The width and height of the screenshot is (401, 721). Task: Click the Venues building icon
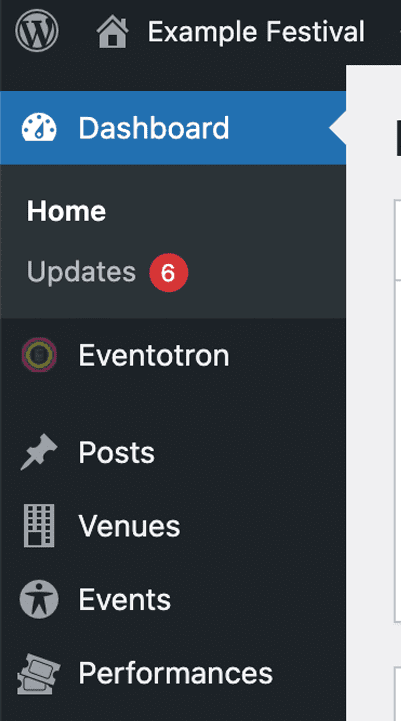click(39, 525)
